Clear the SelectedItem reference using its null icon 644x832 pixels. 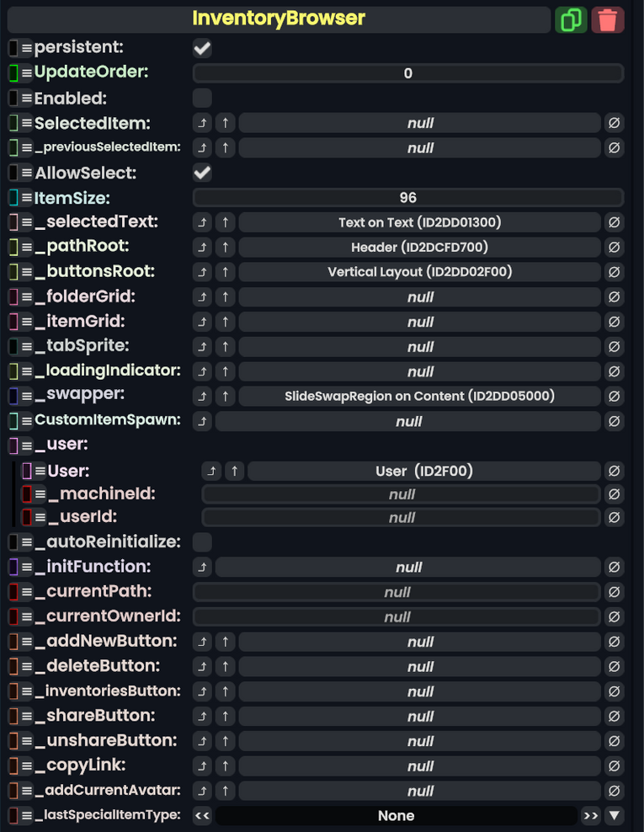pos(615,123)
